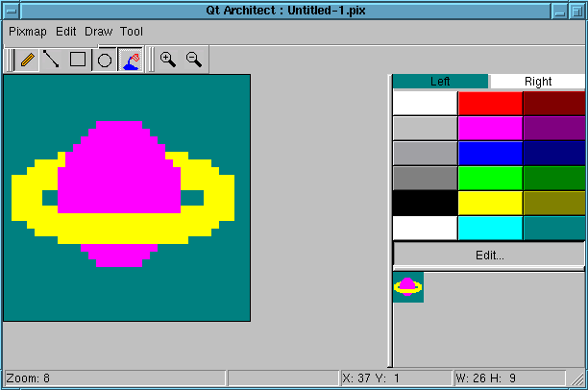Screen dimensions: 588x390
Task: Pick the bottom white color swatch
Action: (426, 228)
